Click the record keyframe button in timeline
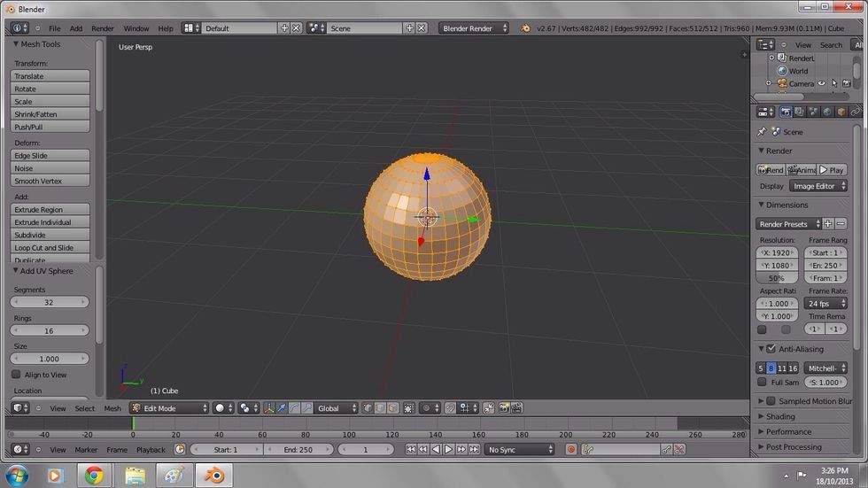 tap(571, 450)
